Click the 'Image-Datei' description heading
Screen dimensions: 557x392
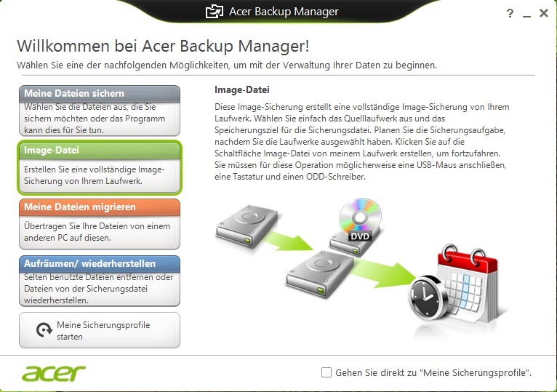242,90
